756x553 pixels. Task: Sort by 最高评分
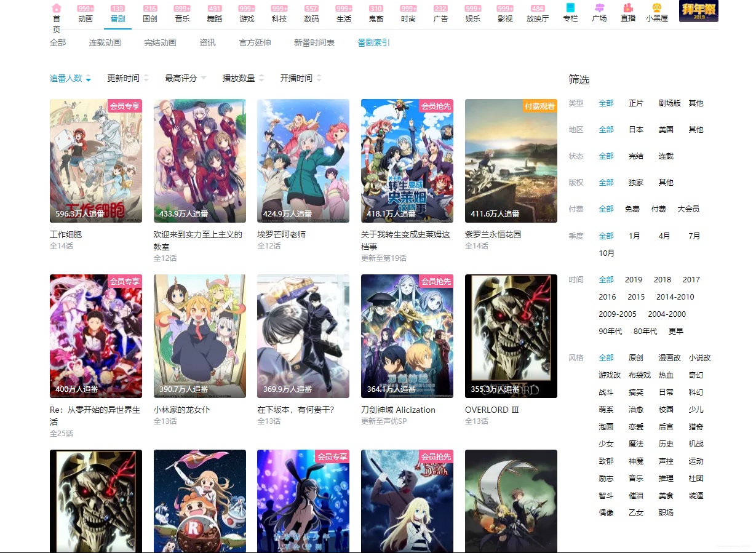[185, 78]
